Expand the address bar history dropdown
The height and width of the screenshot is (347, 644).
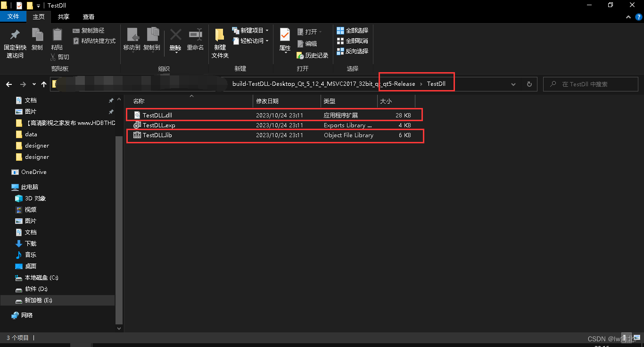[513, 84]
